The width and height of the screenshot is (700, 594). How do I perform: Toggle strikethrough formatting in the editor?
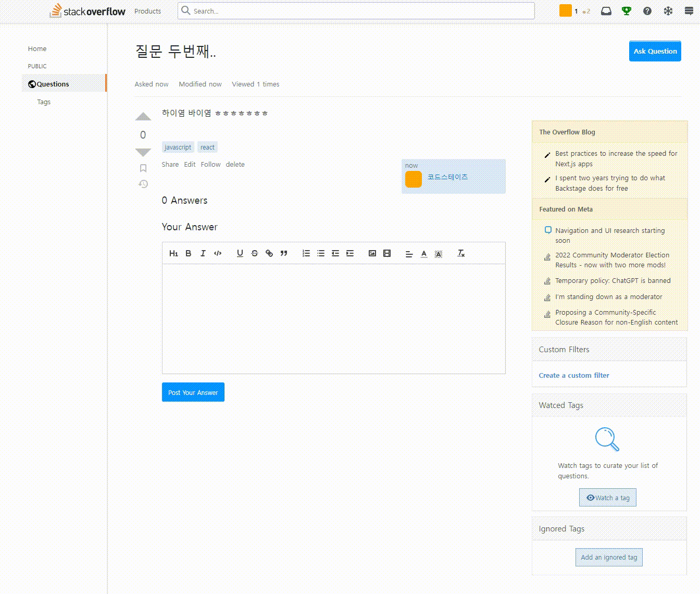(255, 253)
